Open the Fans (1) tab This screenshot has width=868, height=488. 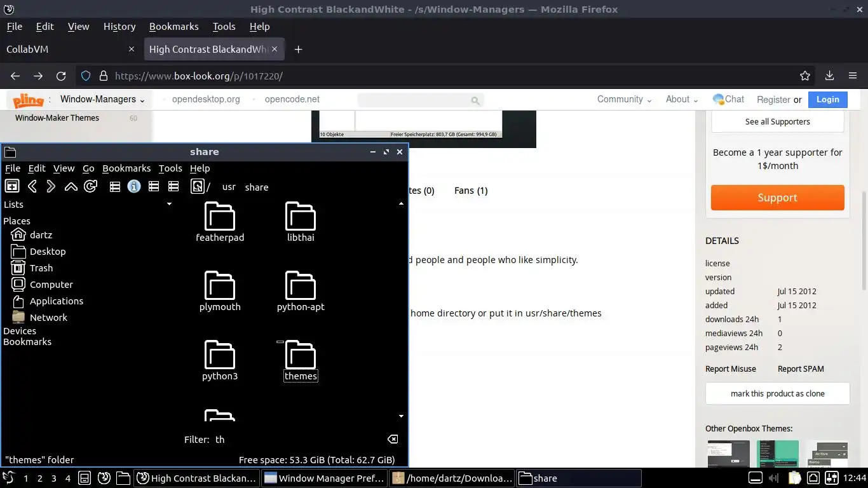click(471, 191)
